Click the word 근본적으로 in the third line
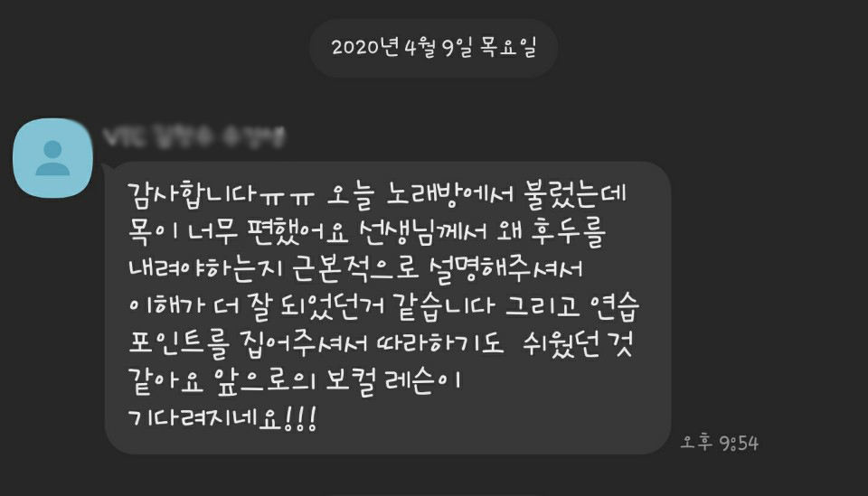The height and width of the screenshot is (496, 868). [354, 269]
